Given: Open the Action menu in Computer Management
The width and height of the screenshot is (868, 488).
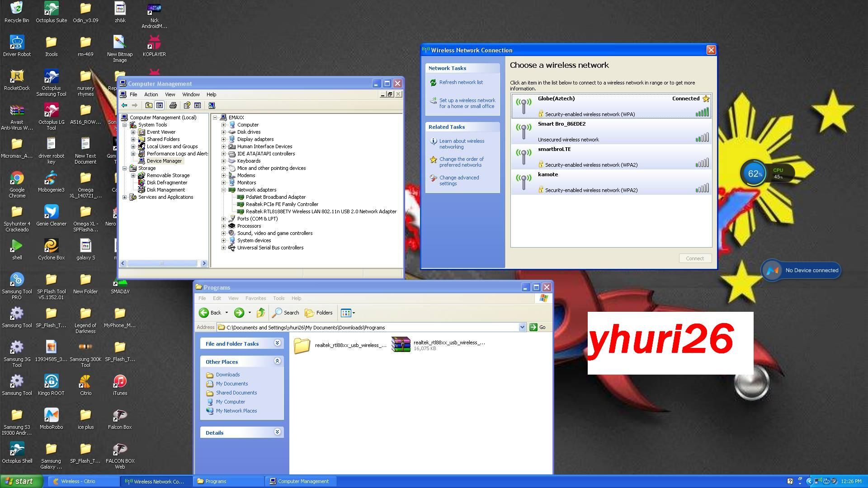Looking at the screenshot, I should tap(151, 94).
